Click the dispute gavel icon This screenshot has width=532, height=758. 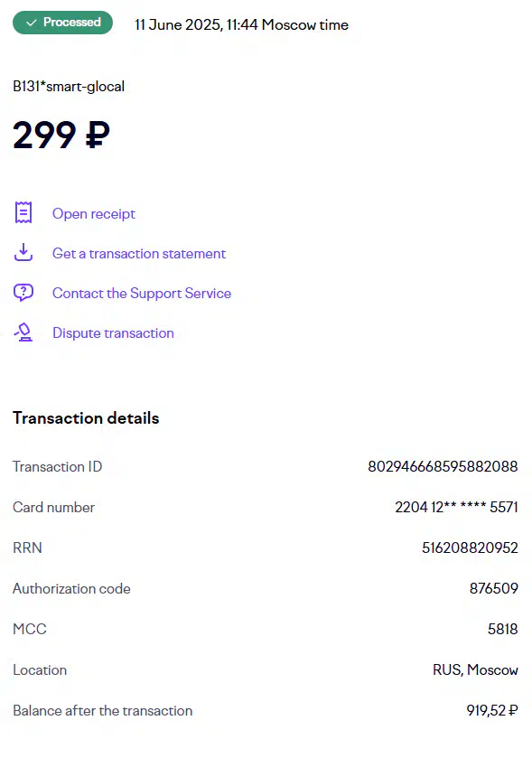tap(23, 332)
